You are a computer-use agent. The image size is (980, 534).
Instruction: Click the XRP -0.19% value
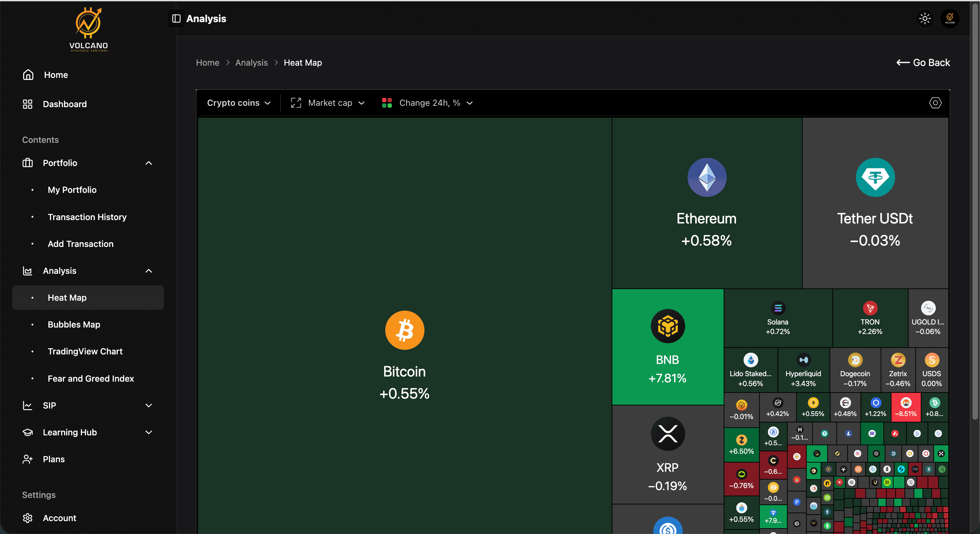668,486
